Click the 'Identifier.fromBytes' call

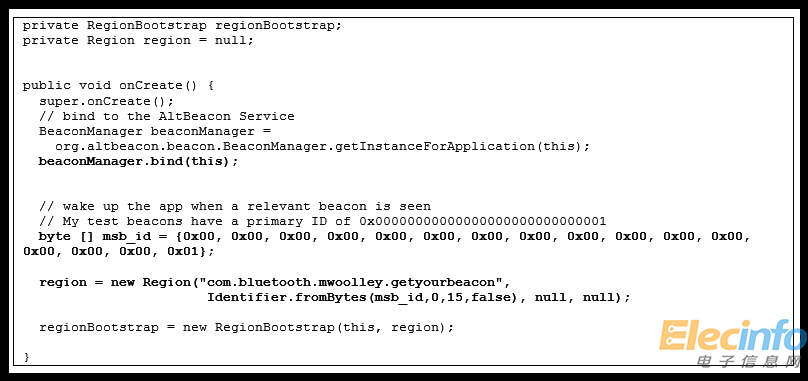(x=288, y=297)
